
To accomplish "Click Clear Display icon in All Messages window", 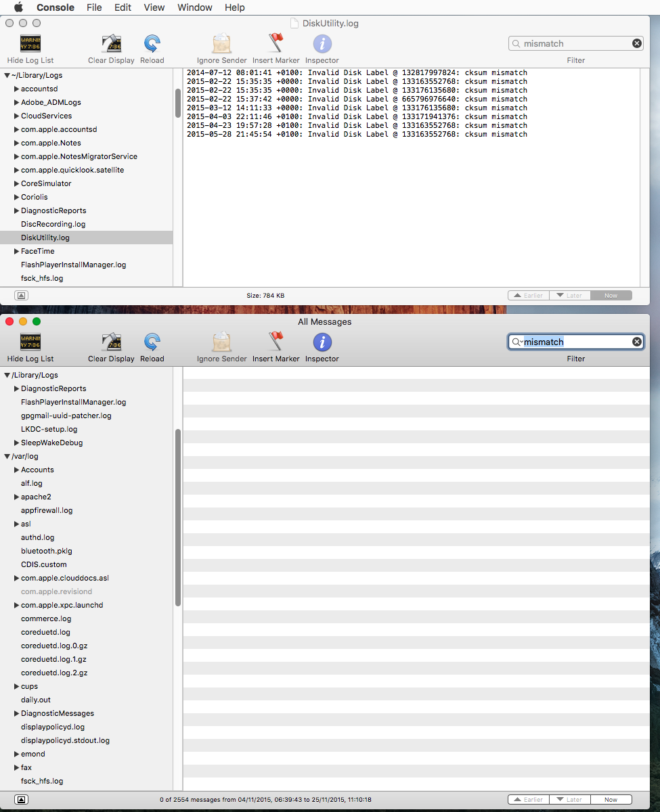I will [111, 342].
